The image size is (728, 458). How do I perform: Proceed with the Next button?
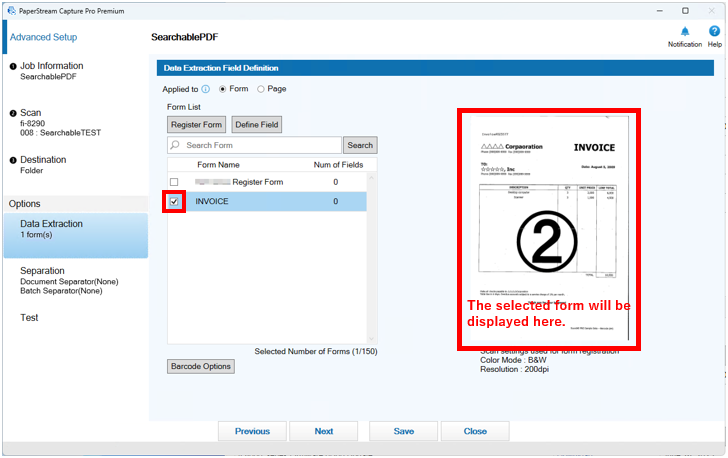[x=324, y=431]
